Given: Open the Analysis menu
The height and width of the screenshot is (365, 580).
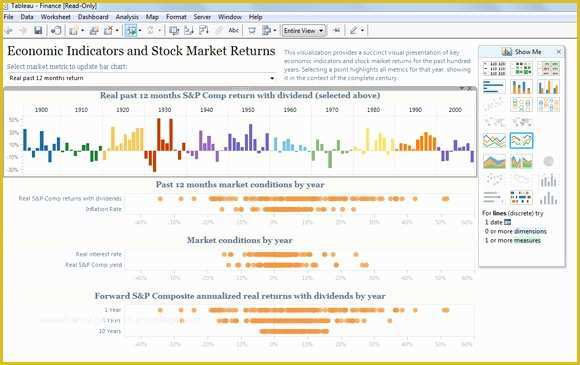Looking at the screenshot, I should click(127, 17).
